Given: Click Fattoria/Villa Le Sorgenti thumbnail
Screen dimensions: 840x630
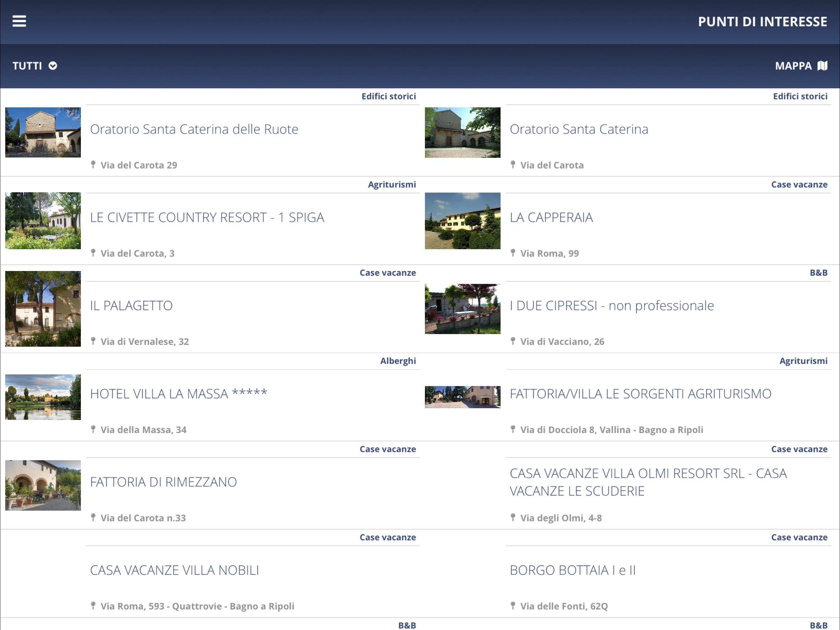Looking at the screenshot, I should (462, 397).
